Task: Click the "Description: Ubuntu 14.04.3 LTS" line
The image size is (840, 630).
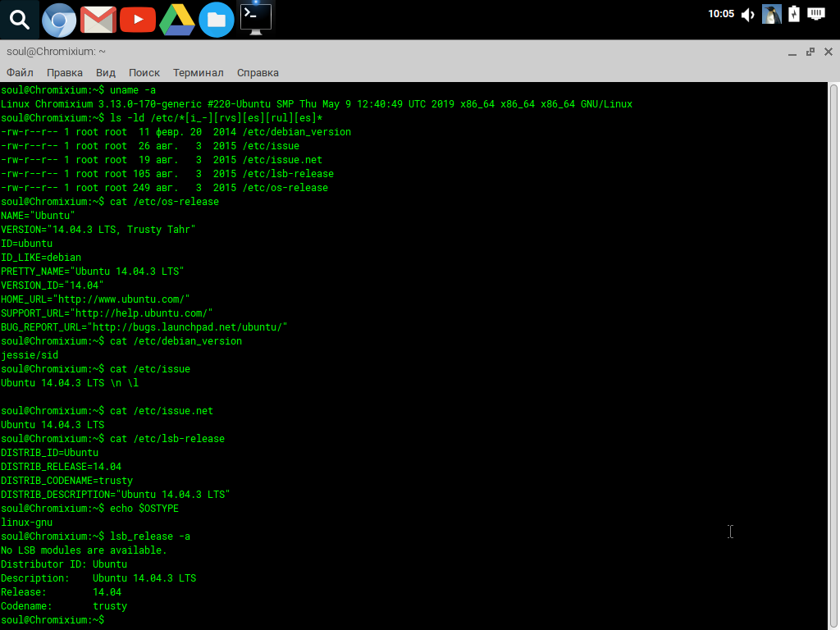Action: (98, 577)
